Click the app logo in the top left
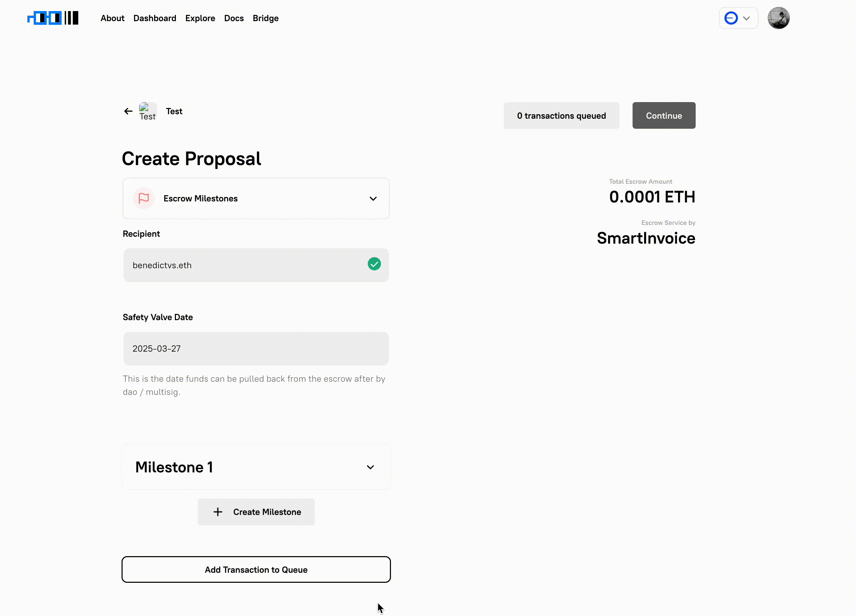 pos(53,18)
